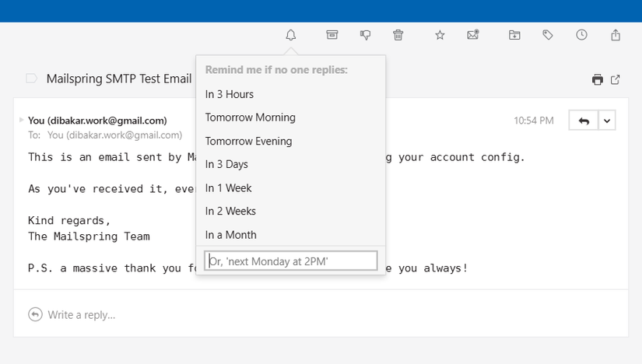Click the Mailspring SMTP Test Email subject
642x364 pixels.
[x=119, y=79]
